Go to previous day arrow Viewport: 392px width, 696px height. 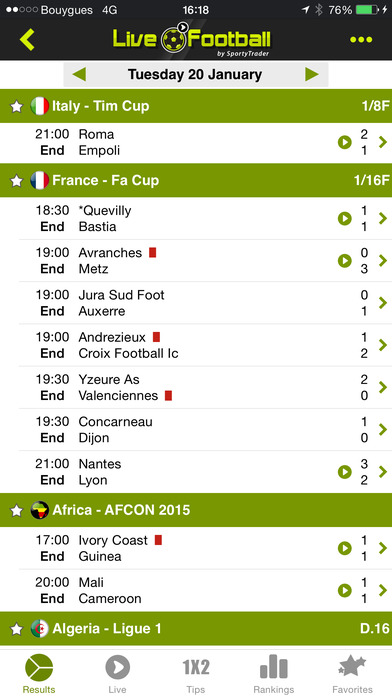pyautogui.click(x=79, y=74)
